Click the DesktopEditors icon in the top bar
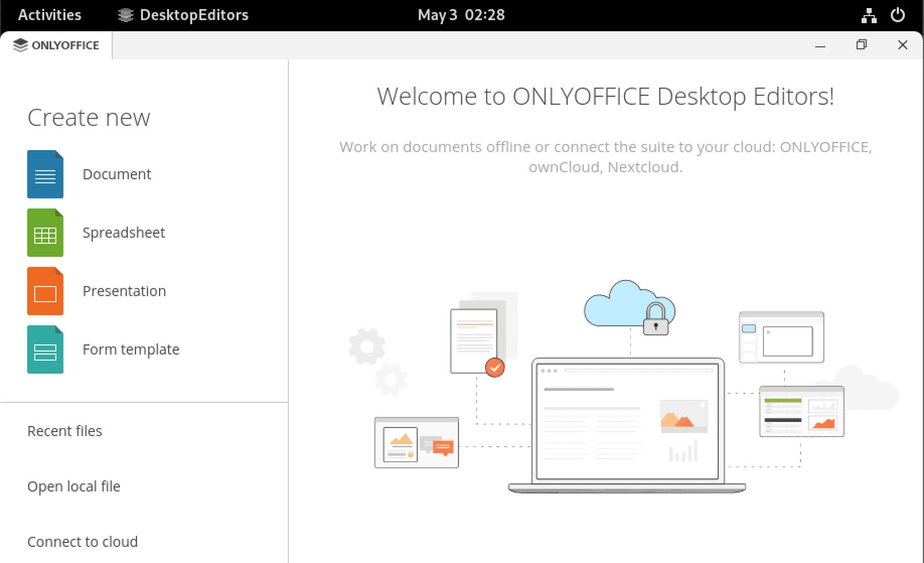The height and width of the screenshot is (563, 924). 125,15
